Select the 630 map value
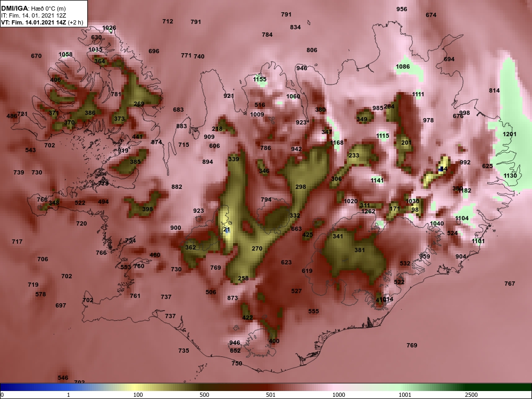This screenshot has width=532, height=399. (96, 37)
